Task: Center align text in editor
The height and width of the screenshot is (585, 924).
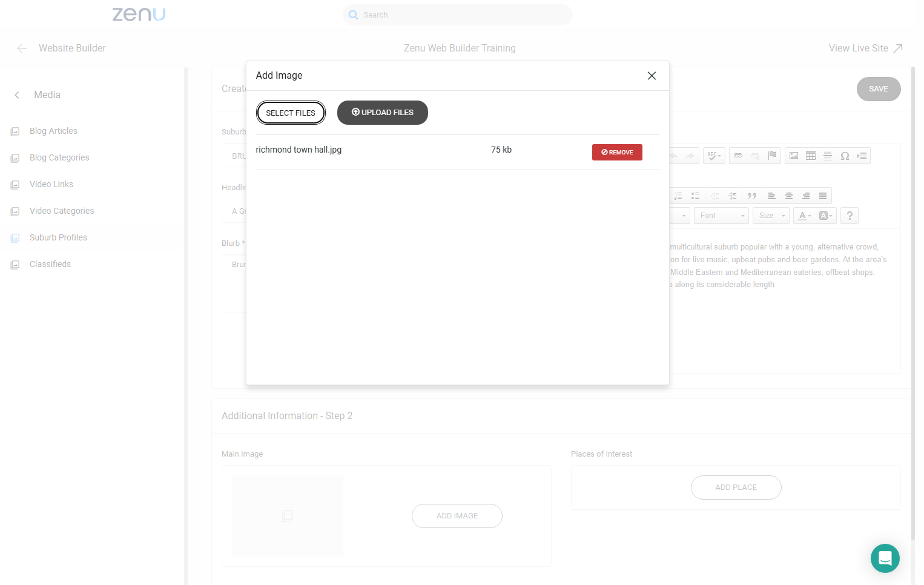Action: point(789,196)
